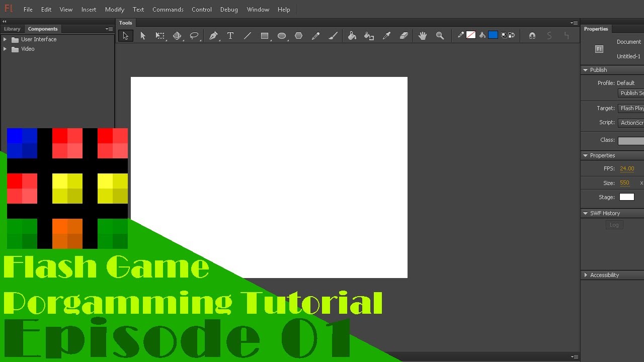Expand the Accessibility section
644x362 pixels.
586,275
